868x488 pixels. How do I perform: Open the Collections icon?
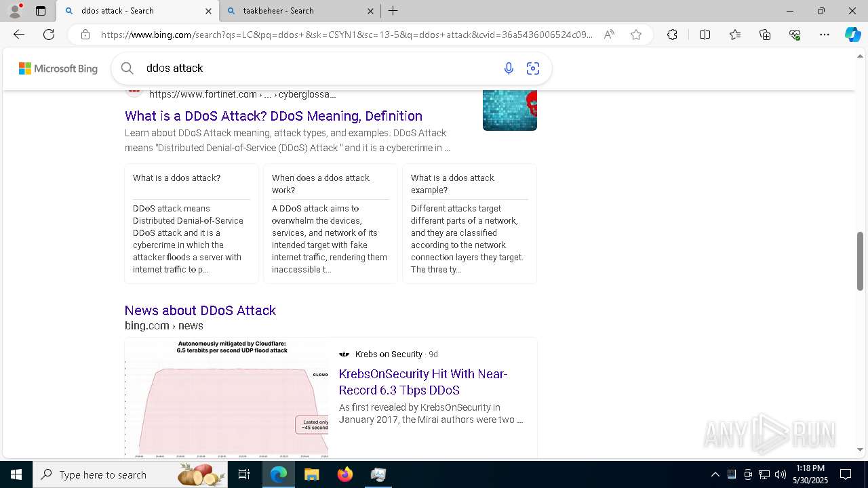pos(765,35)
